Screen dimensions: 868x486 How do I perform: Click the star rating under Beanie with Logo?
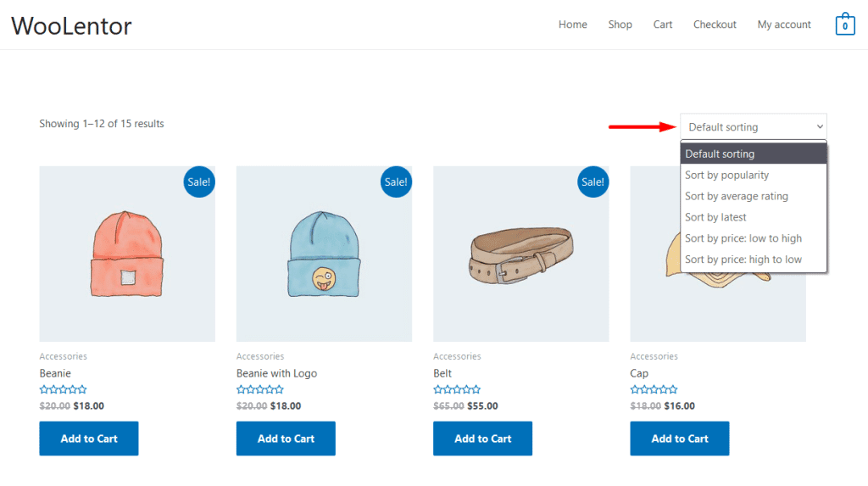260,390
